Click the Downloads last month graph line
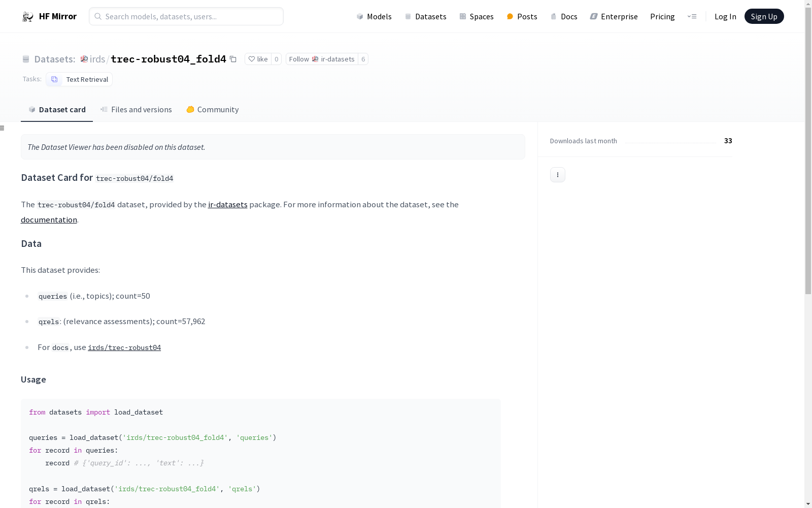The height and width of the screenshot is (508, 812). (x=670, y=143)
